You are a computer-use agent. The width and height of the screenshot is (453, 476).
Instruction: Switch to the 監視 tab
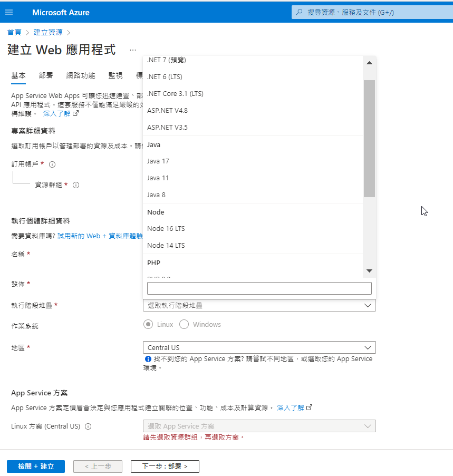(115, 75)
